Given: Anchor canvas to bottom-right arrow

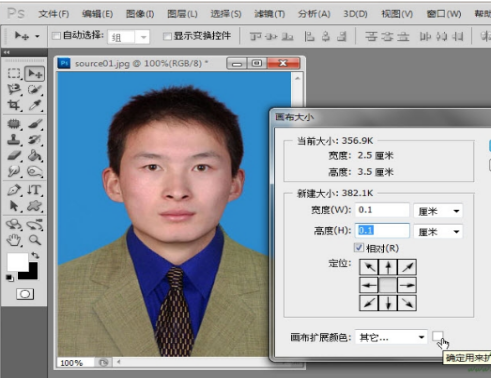Looking at the screenshot, I should [x=407, y=303].
